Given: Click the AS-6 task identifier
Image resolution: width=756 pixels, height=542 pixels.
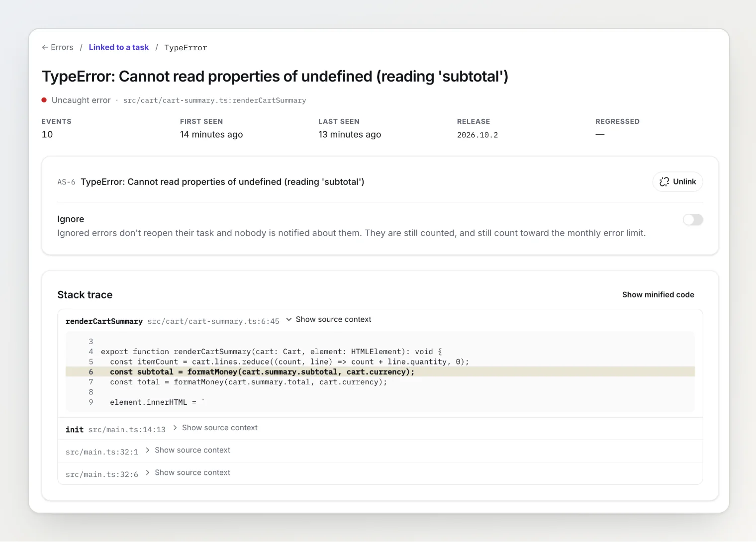Looking at the screenshot, I should [x=66, y=182].
